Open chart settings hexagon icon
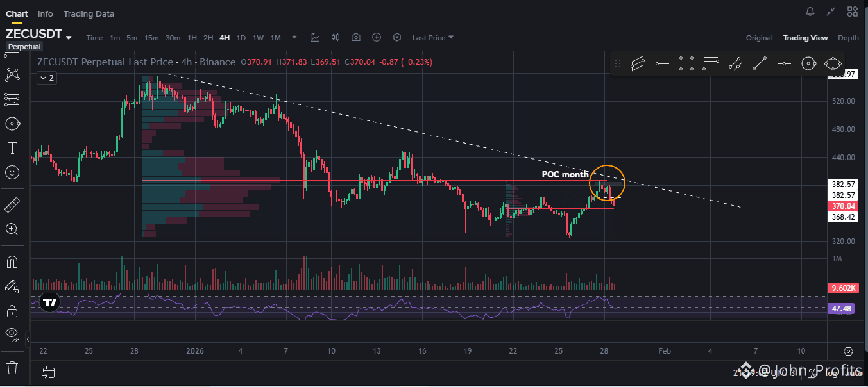This screenshot has height=387, width=868. (x=397, y=38)
